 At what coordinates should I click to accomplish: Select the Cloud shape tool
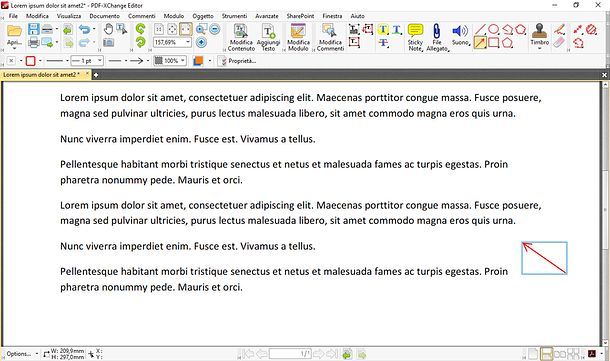[521, 29]
